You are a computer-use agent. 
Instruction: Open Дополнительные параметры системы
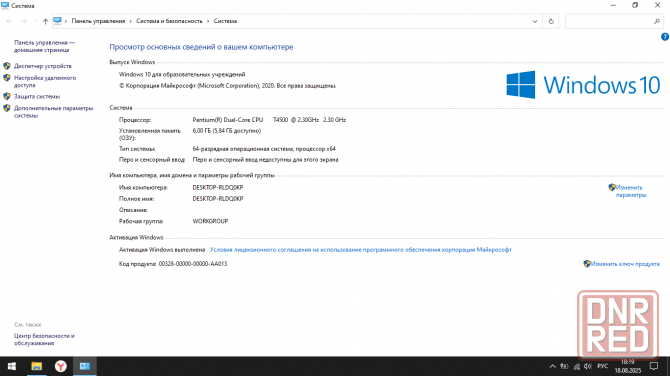53,112
